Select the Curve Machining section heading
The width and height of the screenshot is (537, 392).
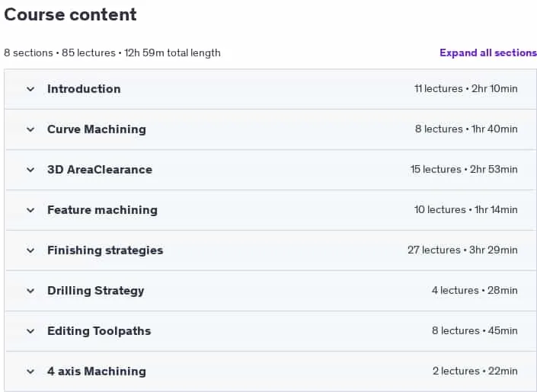pos(97,129)
